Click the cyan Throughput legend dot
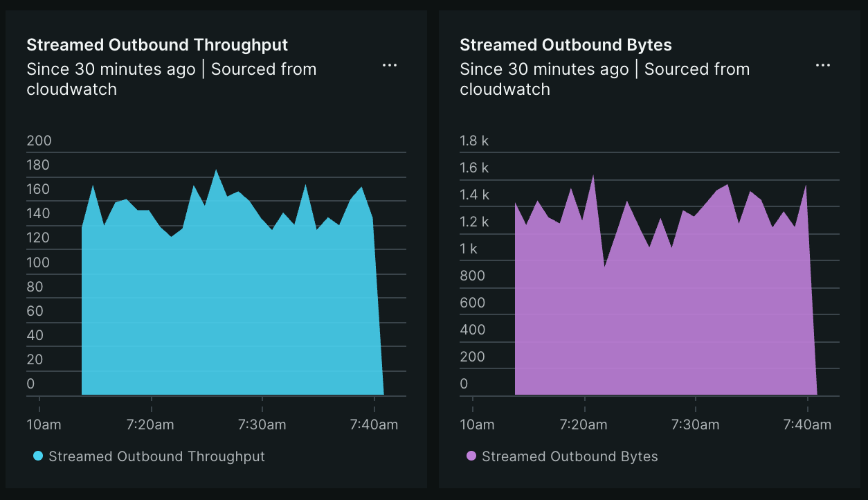Screen dimensions: 868x500 click(x=38, y=456)
